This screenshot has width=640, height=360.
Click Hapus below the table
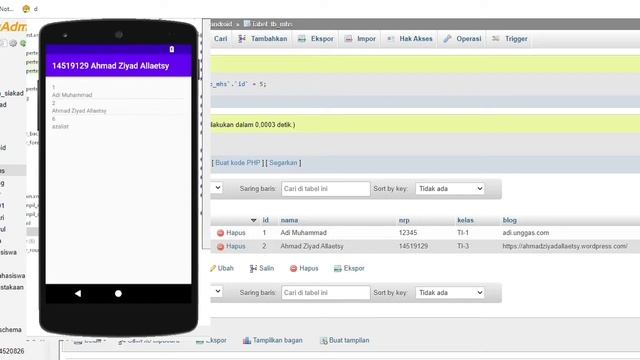(x=309, y=268)
